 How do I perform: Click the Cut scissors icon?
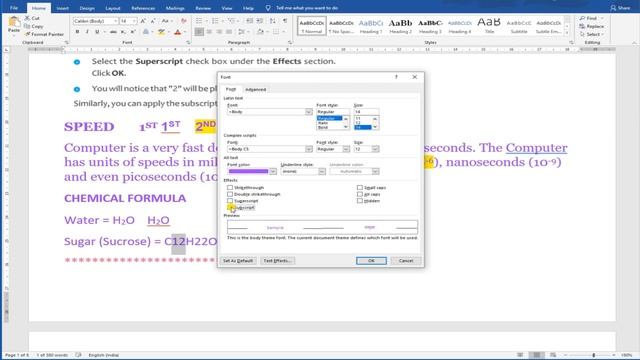point(27,18)
